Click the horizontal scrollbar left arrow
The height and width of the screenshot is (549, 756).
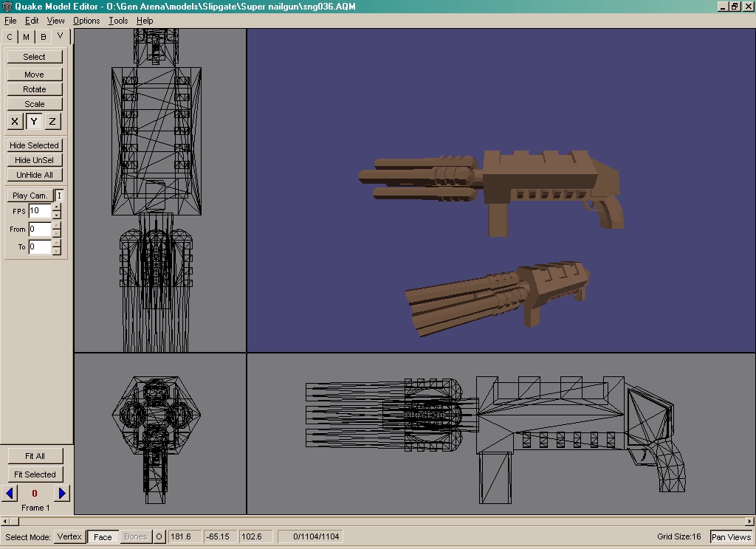(4, 521)
